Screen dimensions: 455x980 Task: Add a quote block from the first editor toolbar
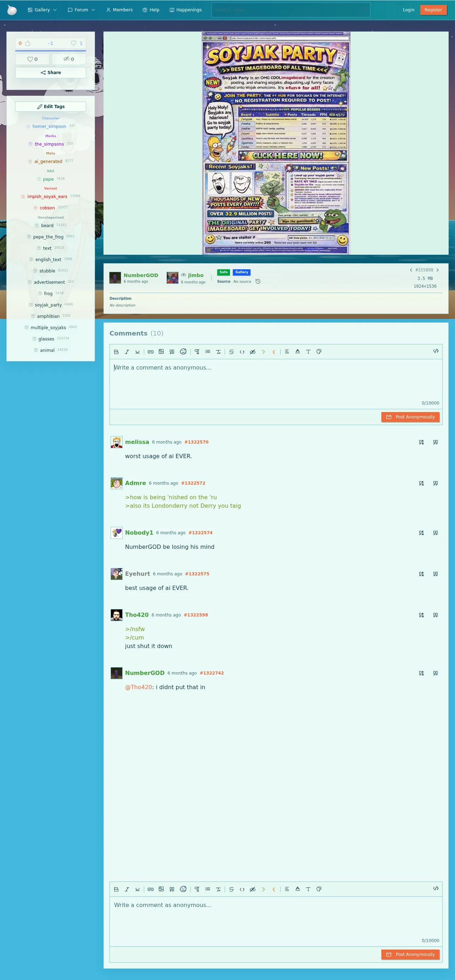pyautogui.click(x=172, y=351)
